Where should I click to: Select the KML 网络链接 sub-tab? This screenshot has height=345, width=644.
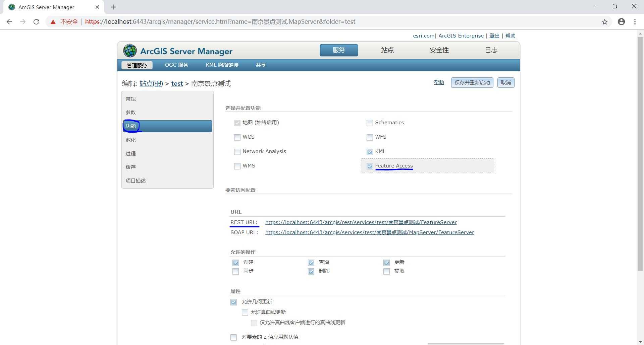[222, 65]
